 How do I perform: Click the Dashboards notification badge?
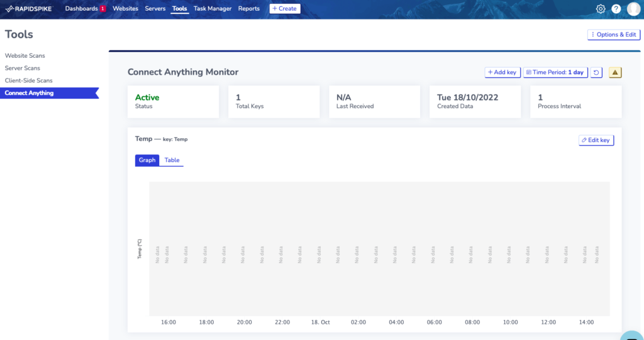[x=103, y=9]
